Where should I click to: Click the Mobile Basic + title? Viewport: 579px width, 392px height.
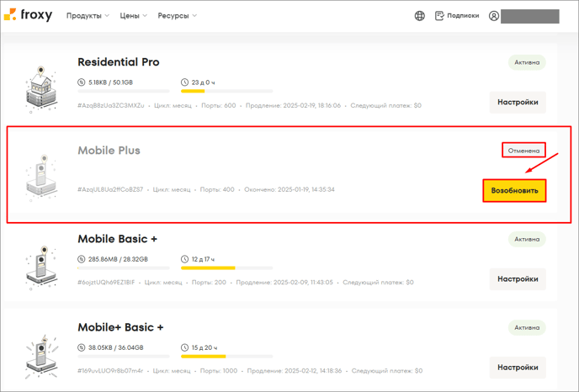[118, 239]
